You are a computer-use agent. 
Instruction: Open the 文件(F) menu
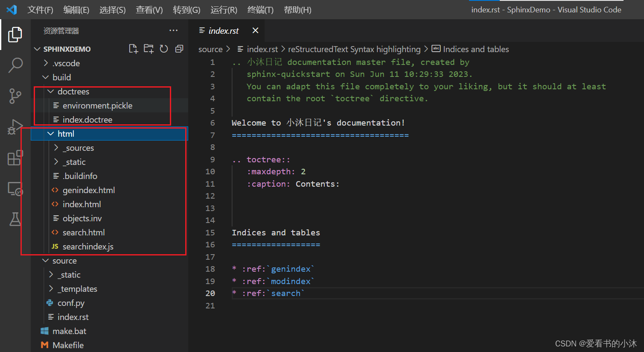[41, 10]
